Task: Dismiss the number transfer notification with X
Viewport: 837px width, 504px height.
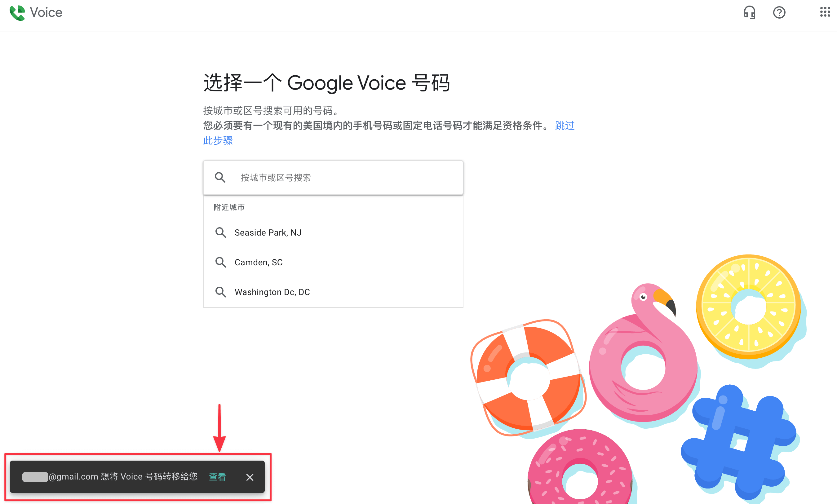Action: 250,477
